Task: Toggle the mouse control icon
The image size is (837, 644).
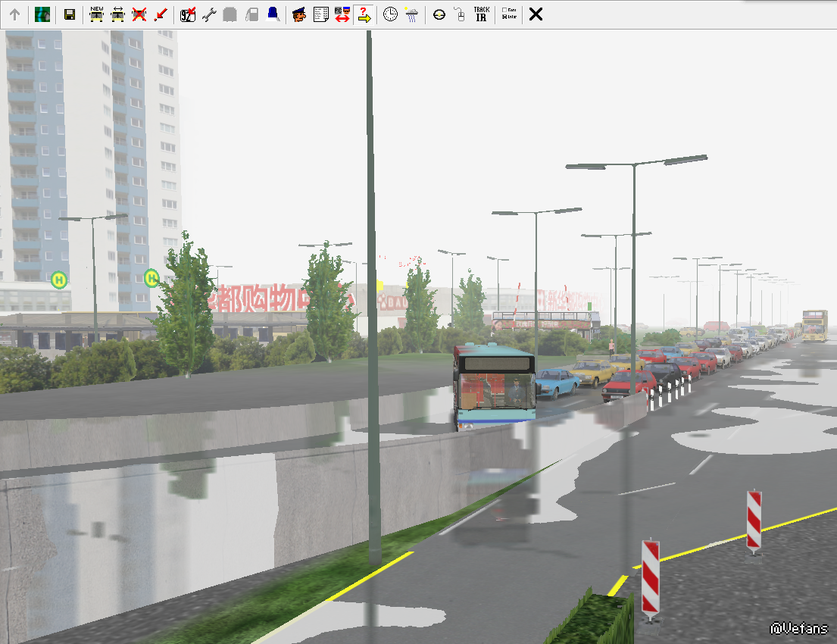Action: tap(460, 14)
